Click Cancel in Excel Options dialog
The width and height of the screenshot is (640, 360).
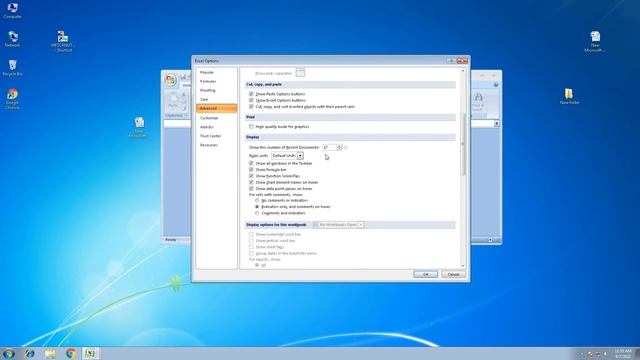coord(453,274)
